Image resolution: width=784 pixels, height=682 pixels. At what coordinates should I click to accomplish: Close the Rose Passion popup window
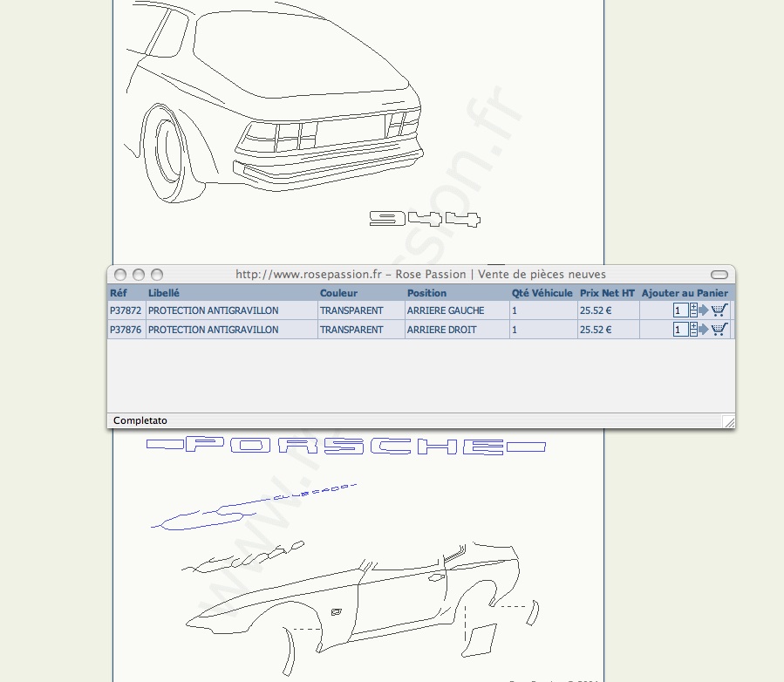click(120, 275)
